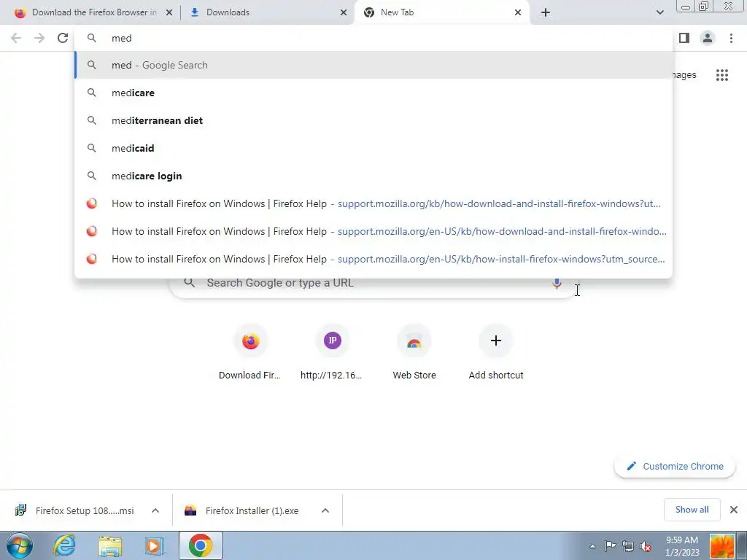Show hidden tray icons arrow

click(x=592, y=546)
